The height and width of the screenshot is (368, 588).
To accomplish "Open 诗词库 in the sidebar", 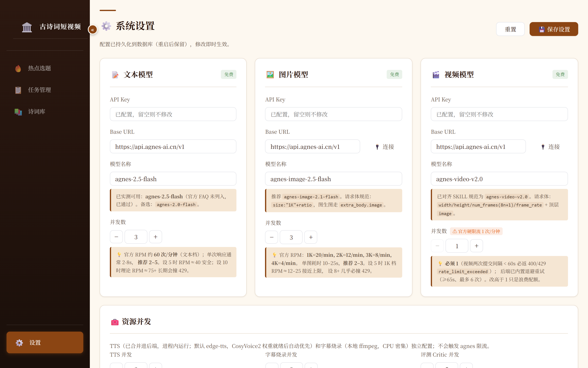I will coord(45,112).
